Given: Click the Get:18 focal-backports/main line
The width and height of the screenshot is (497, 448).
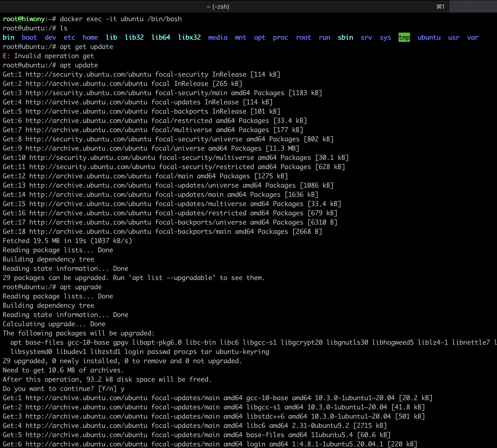Looking at the screenshot, I should 162,232.
